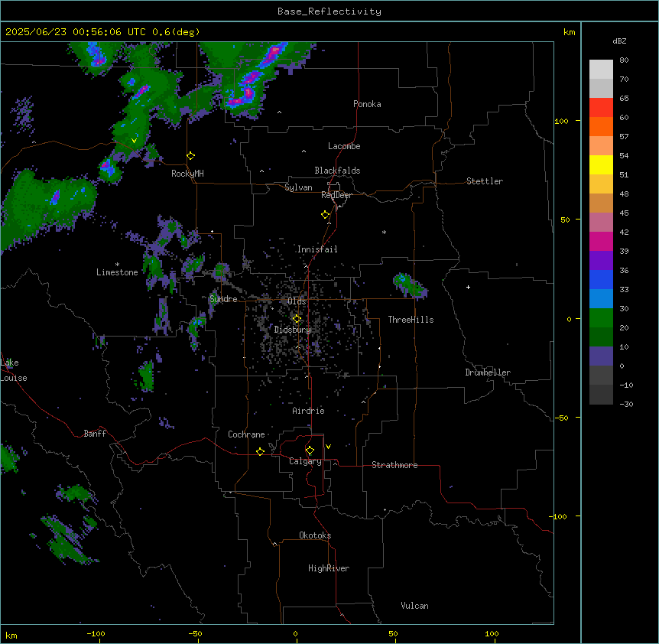659x644 pixels.
Task: Click the asterisk marker southeast of RedDeer
Action: [384, 232]
